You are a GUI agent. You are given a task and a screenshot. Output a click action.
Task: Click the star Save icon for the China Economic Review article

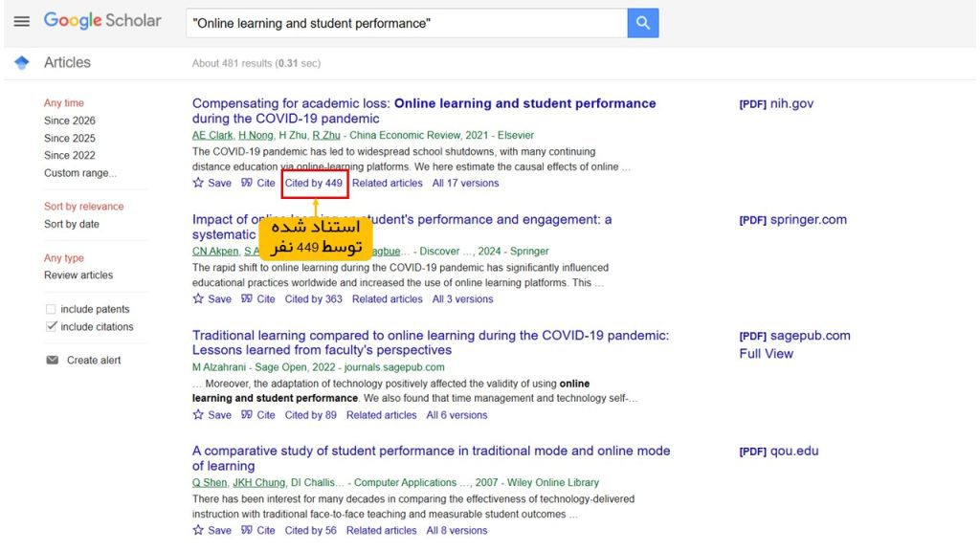[x=198, y=183]
